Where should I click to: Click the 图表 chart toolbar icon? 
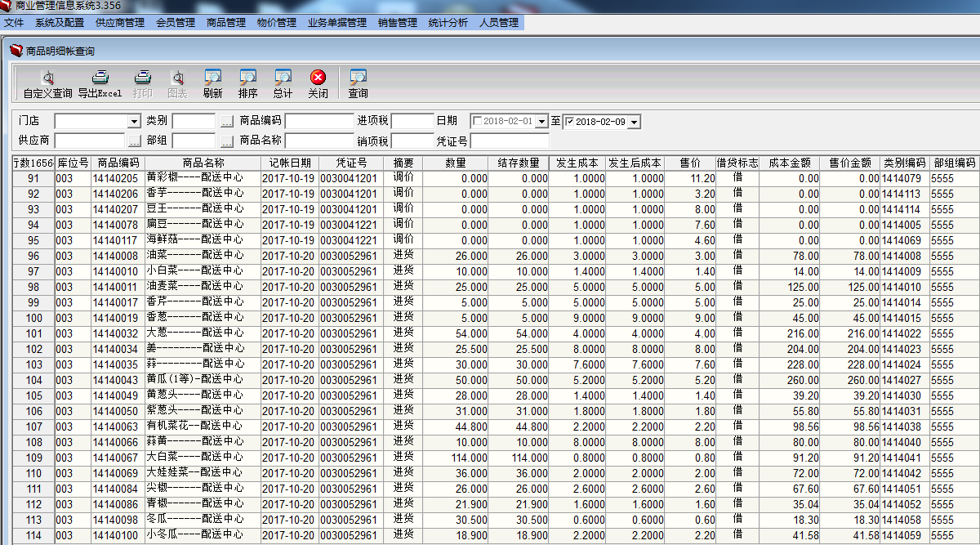click(178, 83)
